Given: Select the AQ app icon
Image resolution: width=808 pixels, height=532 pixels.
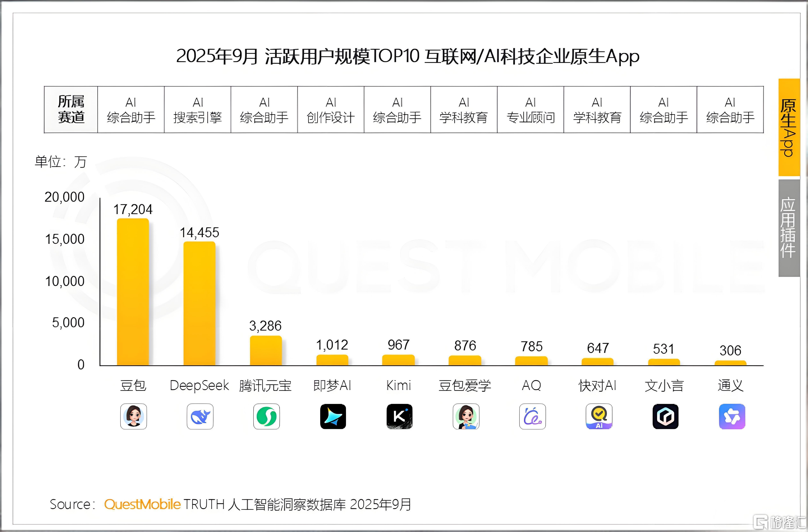Looking at the screenshot, I should tap(533, 417).
